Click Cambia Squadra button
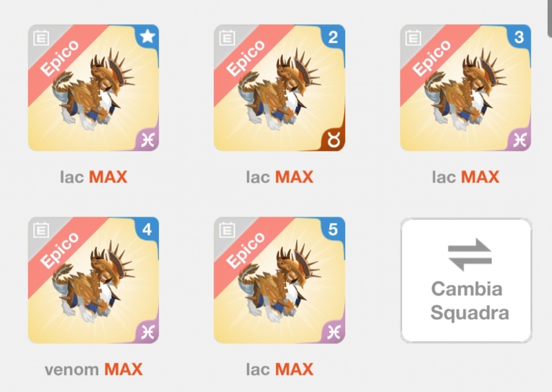 coord(466,280)
